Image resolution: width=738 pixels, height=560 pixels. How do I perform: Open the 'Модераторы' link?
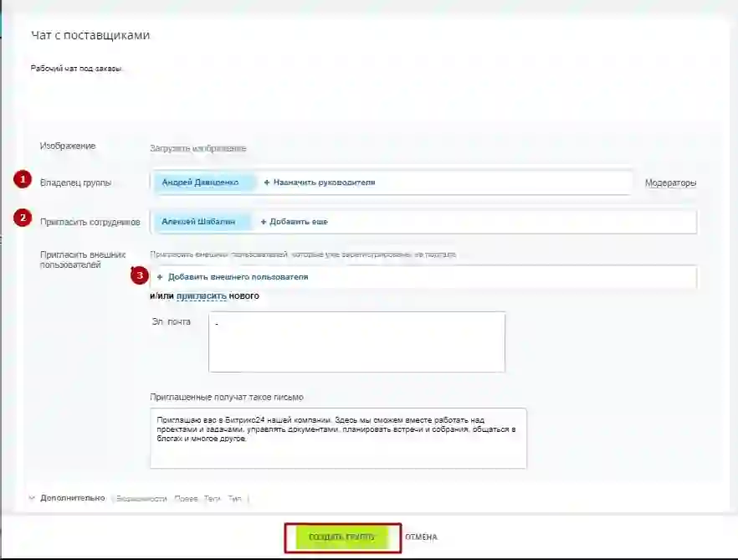pyautogui.click(x=670, y=182)
